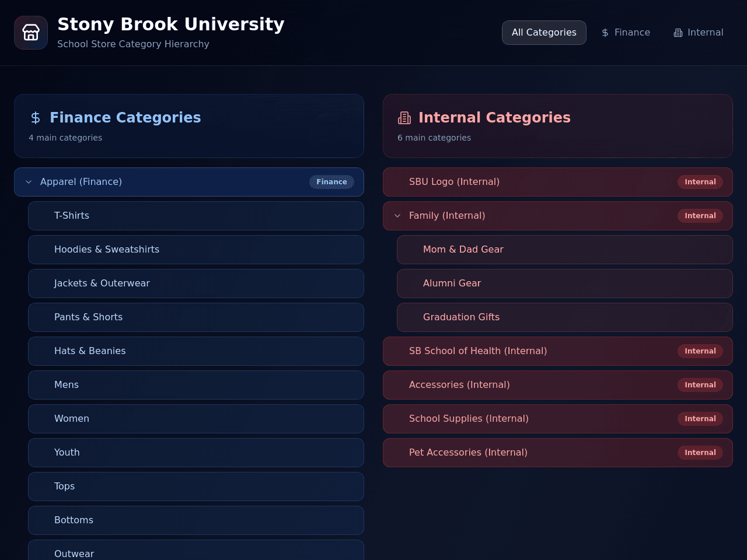Open the Bottoms subcategory
This screenshot has width=747, height=560.
coord(196,520)
